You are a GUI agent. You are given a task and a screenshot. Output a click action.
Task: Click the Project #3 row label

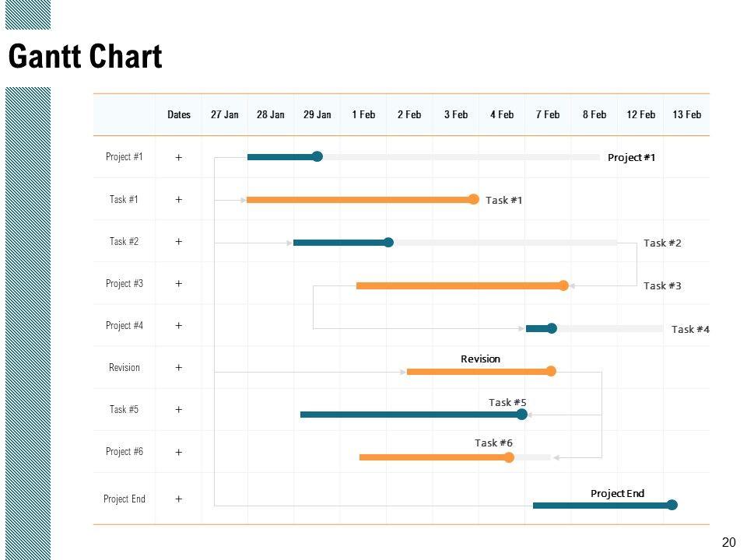[x=124, y=283]
